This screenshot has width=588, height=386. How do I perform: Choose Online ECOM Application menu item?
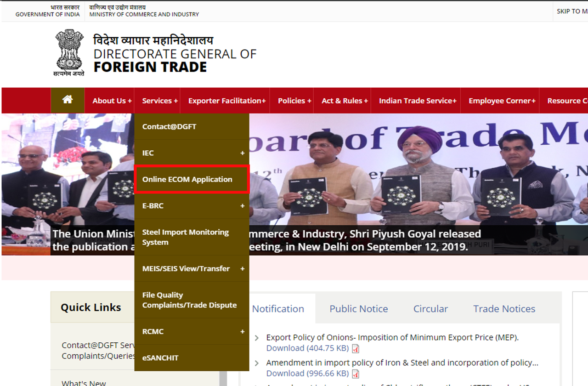click(192, 179)
